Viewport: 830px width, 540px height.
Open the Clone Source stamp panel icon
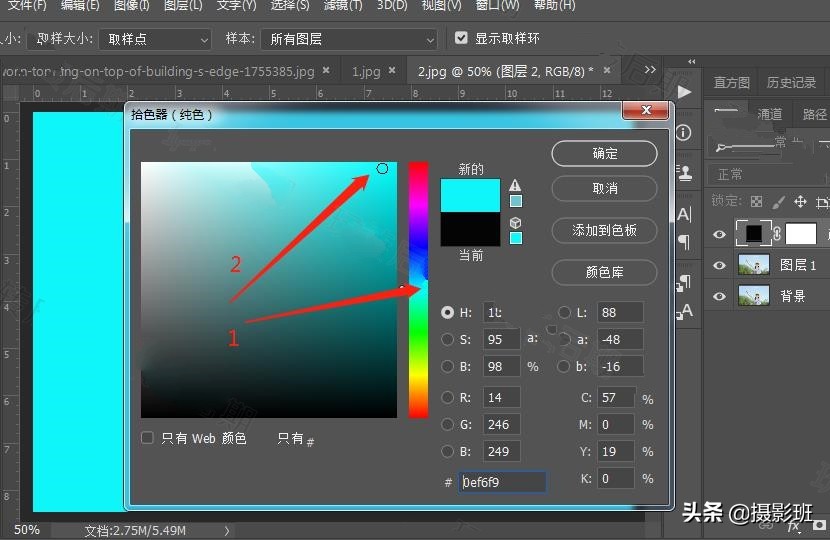[x=684, y=173]
